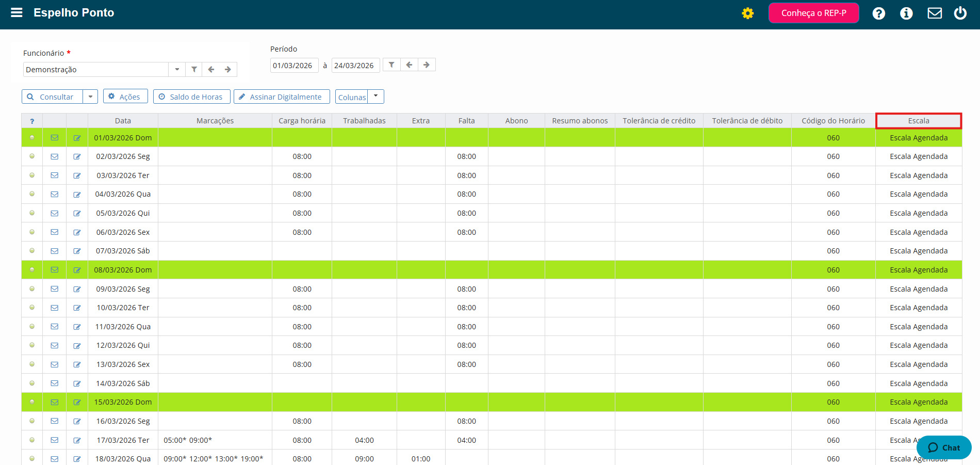Image resolution: width=980 pixels, height=465 pixels.
Task: Log out with the power icon
Action: [x=960, y=13]
